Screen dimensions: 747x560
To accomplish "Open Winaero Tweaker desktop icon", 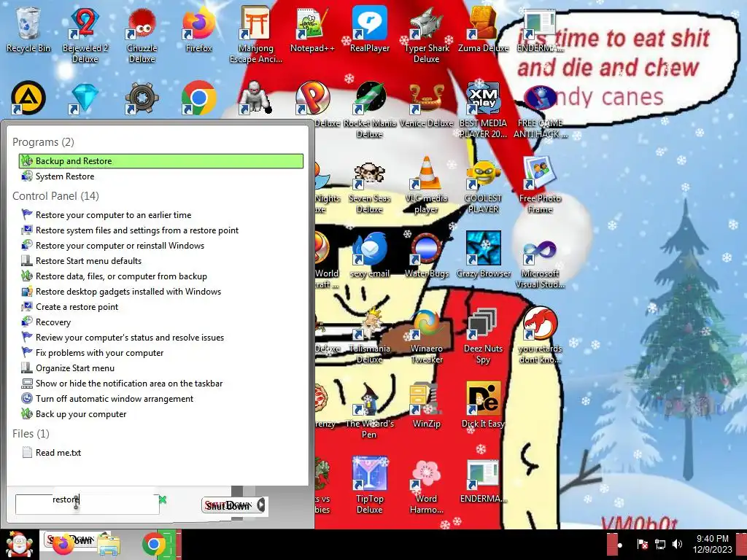I will 426,335.
